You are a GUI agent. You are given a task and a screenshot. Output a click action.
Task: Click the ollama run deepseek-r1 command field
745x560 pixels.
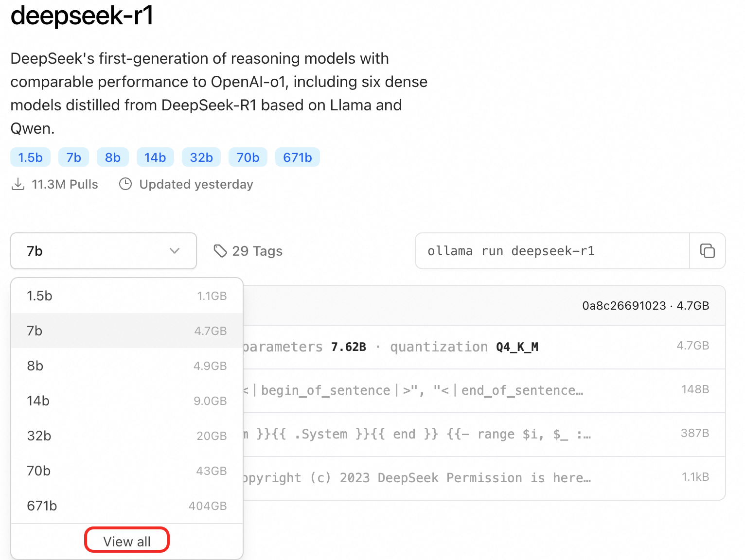[552, 251]
